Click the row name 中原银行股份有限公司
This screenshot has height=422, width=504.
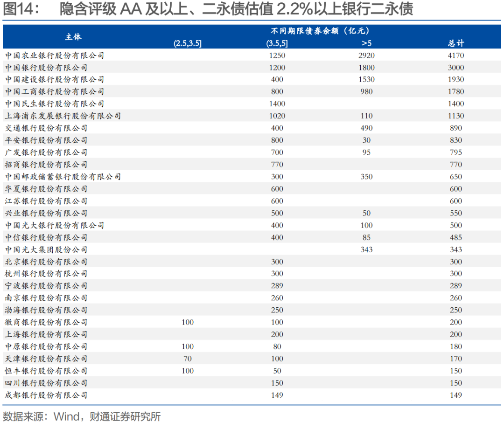(46, 347)
